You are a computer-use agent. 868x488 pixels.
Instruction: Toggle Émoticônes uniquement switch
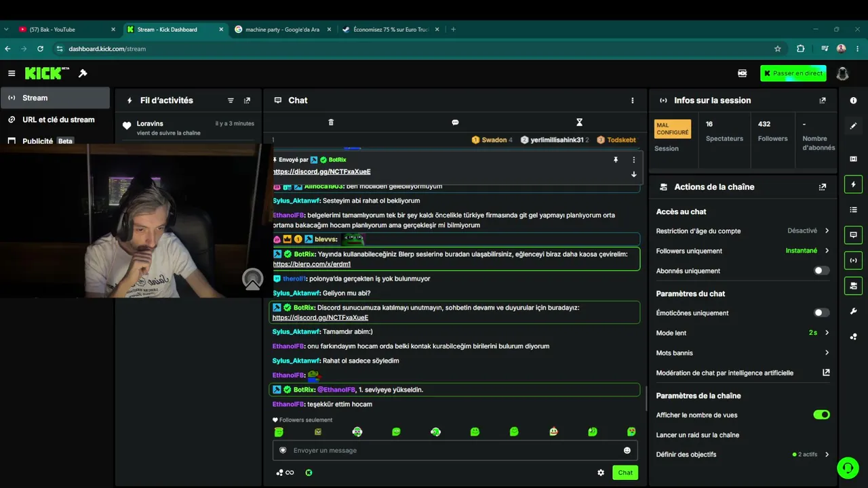pos(821,312)
